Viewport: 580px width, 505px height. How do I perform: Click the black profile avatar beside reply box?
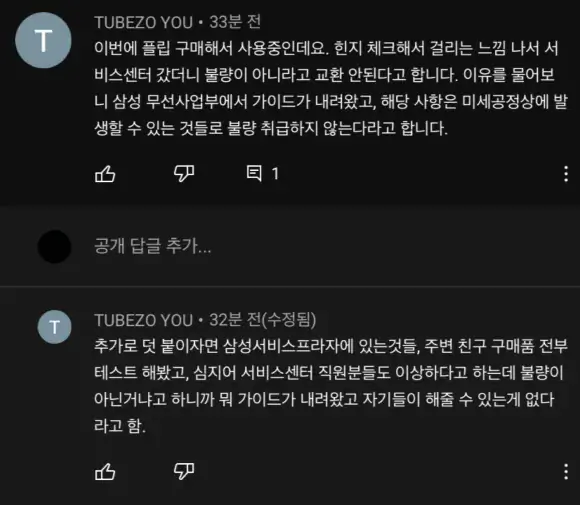54,246
